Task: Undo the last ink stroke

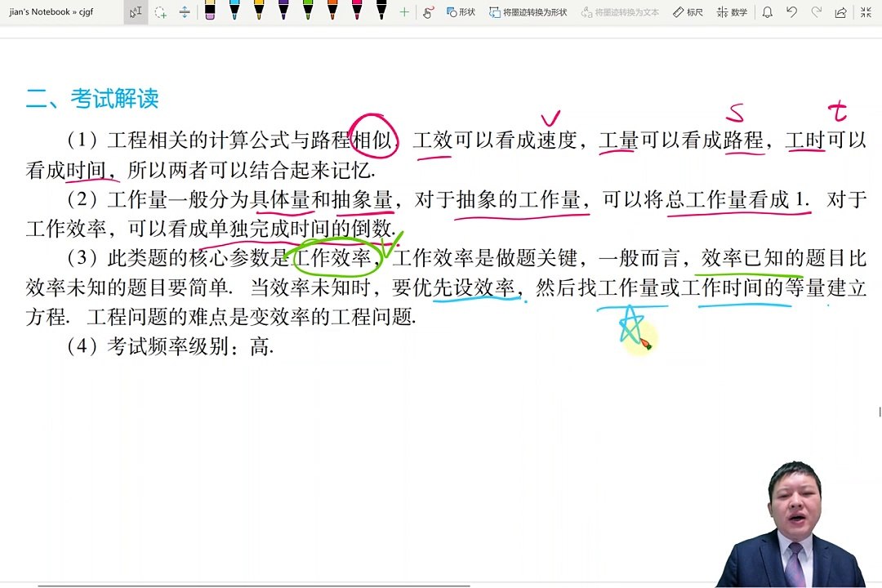Action: coord(791,11)
